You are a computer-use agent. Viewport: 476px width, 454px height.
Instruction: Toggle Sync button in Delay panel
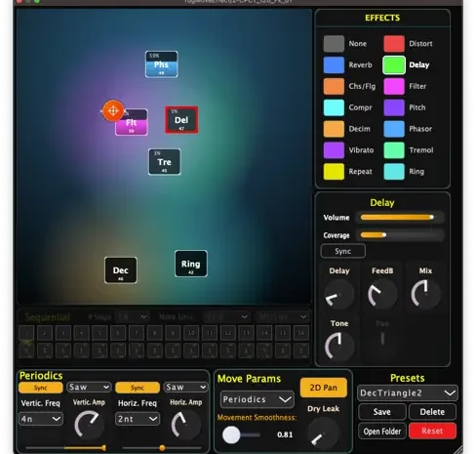tap(342, 251)
